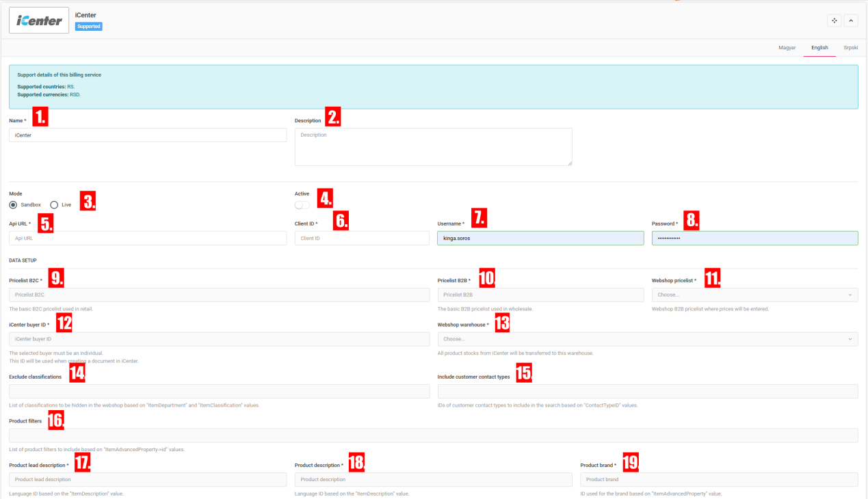
Task: Click the Username field with kinga.soros
Action: click(x=540, y=238)
